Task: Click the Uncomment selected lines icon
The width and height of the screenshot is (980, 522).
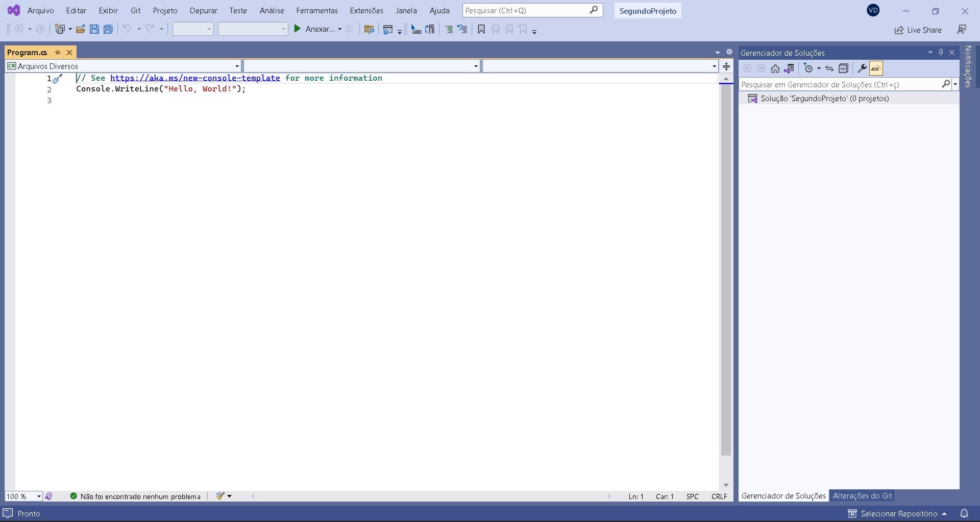Action: (462, 29)
